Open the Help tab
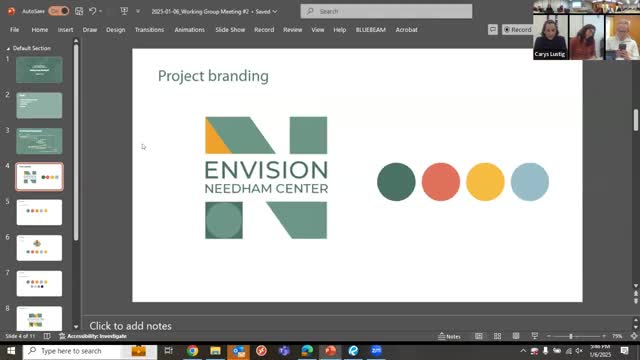 click(x=340, y=29)
